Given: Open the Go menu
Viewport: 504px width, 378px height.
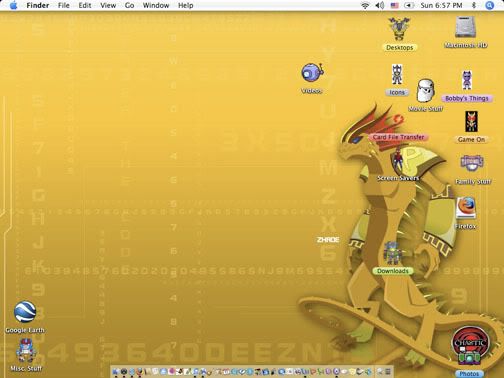Looking at the screenshot, I should (129, 5).
